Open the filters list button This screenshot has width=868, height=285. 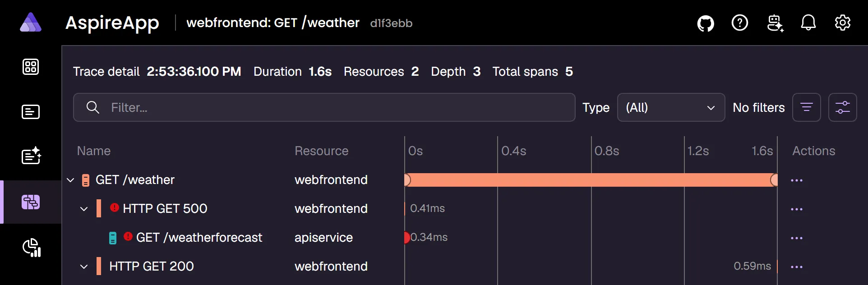coord(807,107)
